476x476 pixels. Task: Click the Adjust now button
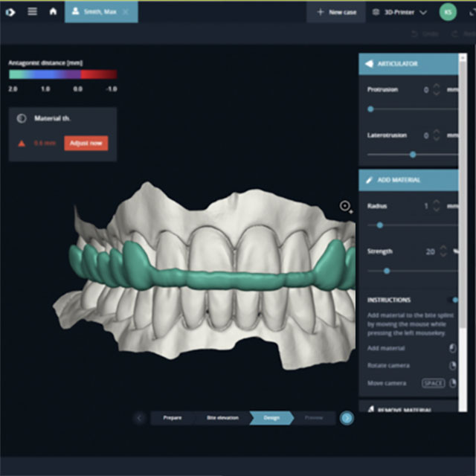point(86,144)
